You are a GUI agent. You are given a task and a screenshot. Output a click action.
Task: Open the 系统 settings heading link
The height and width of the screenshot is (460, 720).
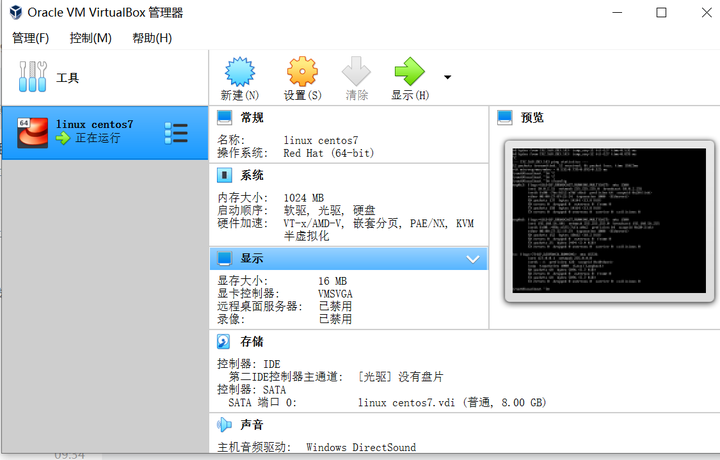click(252, 175)
